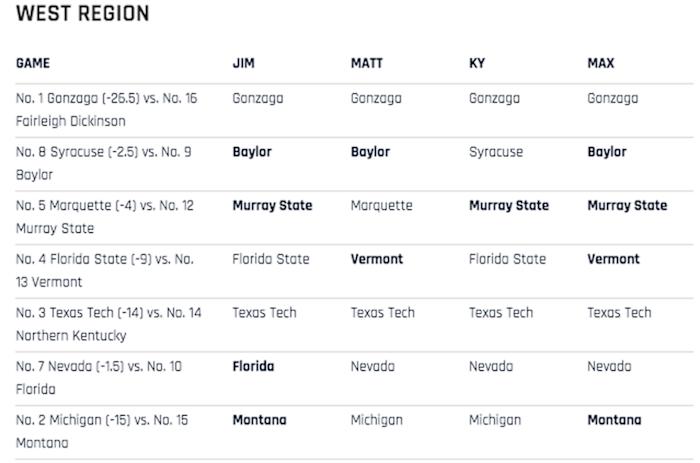The width and height of the screenshot is (700, 463).
Task: Click the GAME column header
Action: [33, 63]
